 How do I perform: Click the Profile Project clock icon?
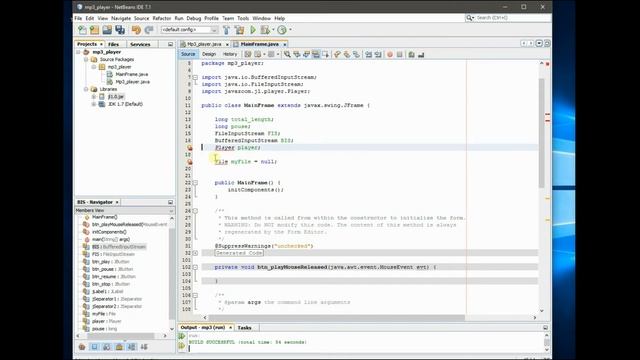(x=282, y=30)
